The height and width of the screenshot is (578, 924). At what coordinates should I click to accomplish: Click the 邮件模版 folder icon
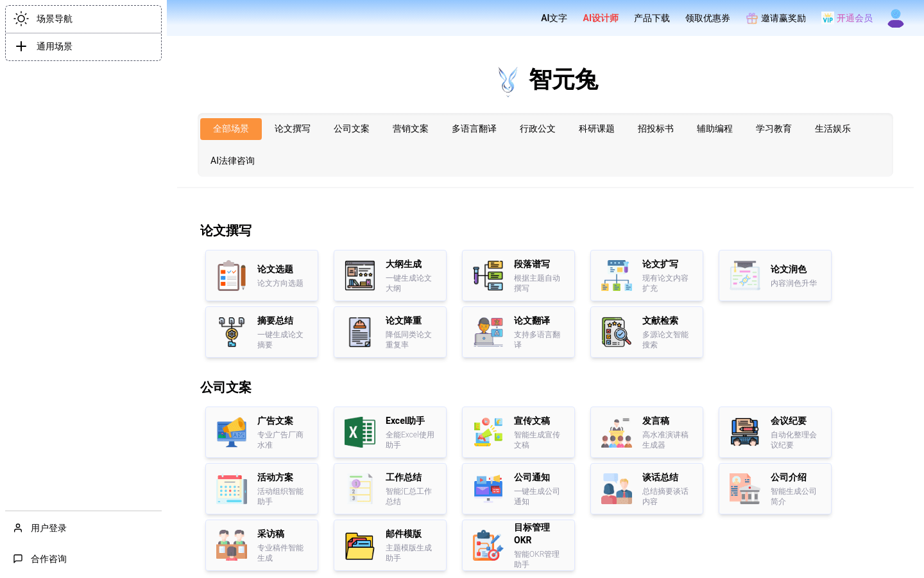tap(359, 545)
